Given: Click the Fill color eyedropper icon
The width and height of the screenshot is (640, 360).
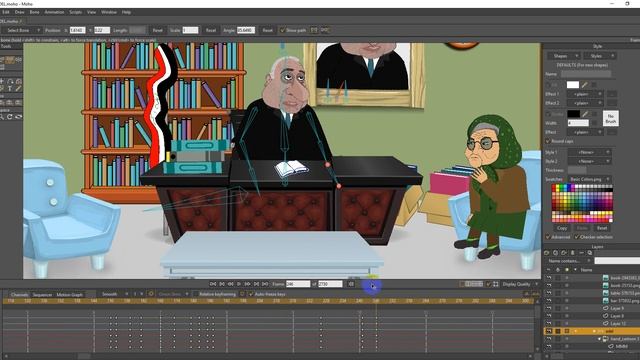Looking at the screenshot, I should 584,84.
